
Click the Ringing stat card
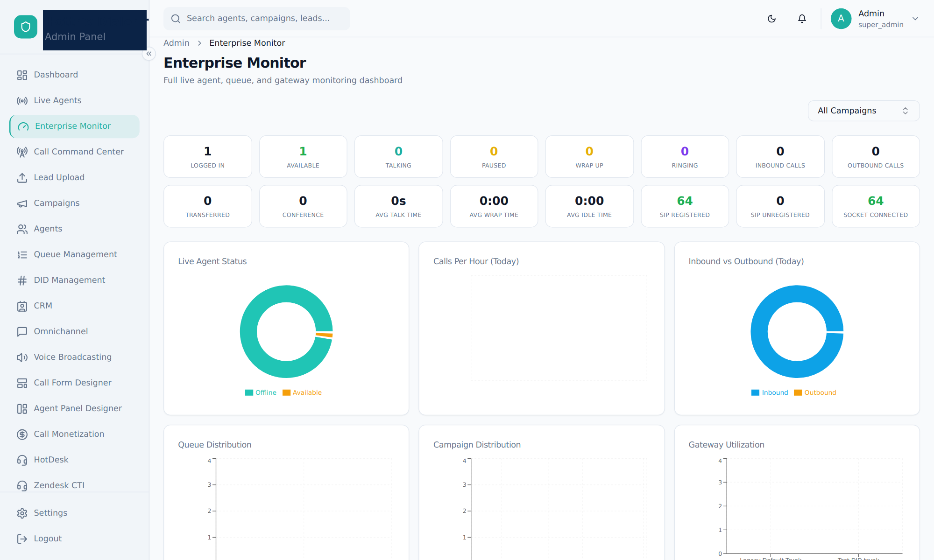(x=685, y=156)
